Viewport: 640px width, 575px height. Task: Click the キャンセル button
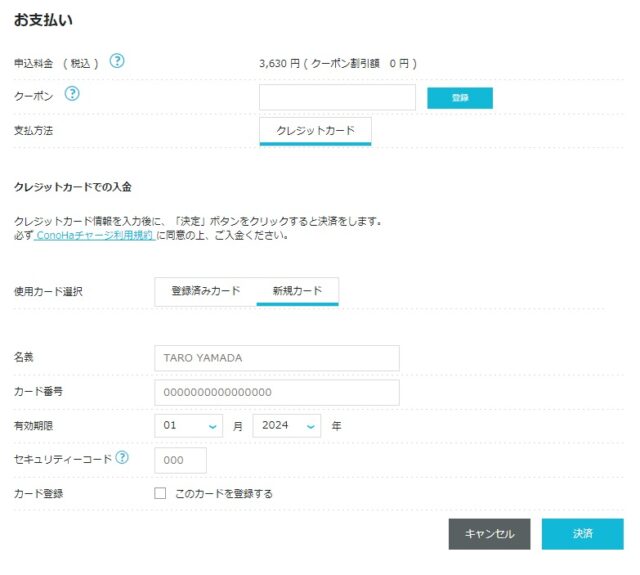point(489,534)
